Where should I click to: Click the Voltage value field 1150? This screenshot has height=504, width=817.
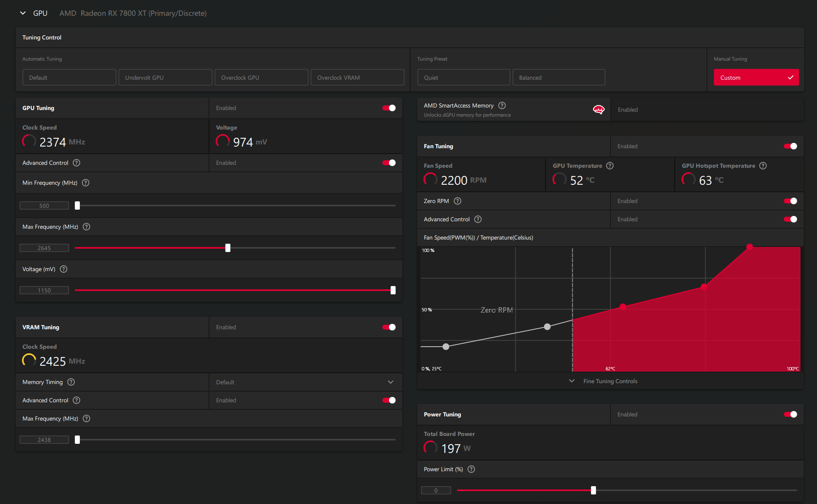pyautogui.click(x=44, y=290)
